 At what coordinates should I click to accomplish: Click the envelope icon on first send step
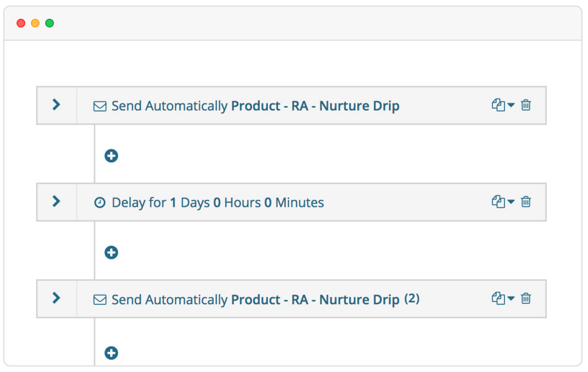tap(100, 106)
